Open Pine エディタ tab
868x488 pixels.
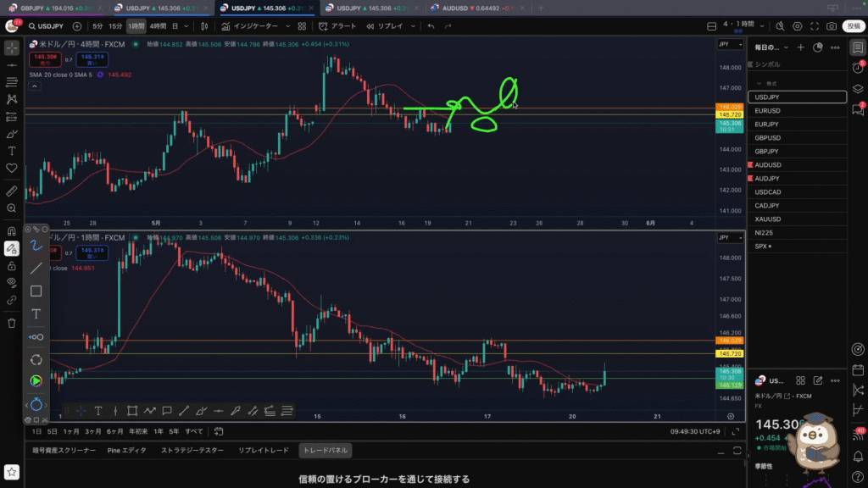tap(127, 451)
